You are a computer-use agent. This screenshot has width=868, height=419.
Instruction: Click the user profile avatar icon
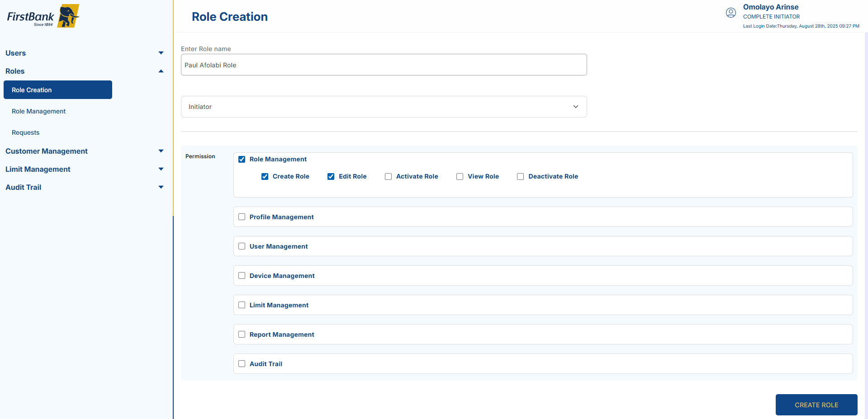730,13
